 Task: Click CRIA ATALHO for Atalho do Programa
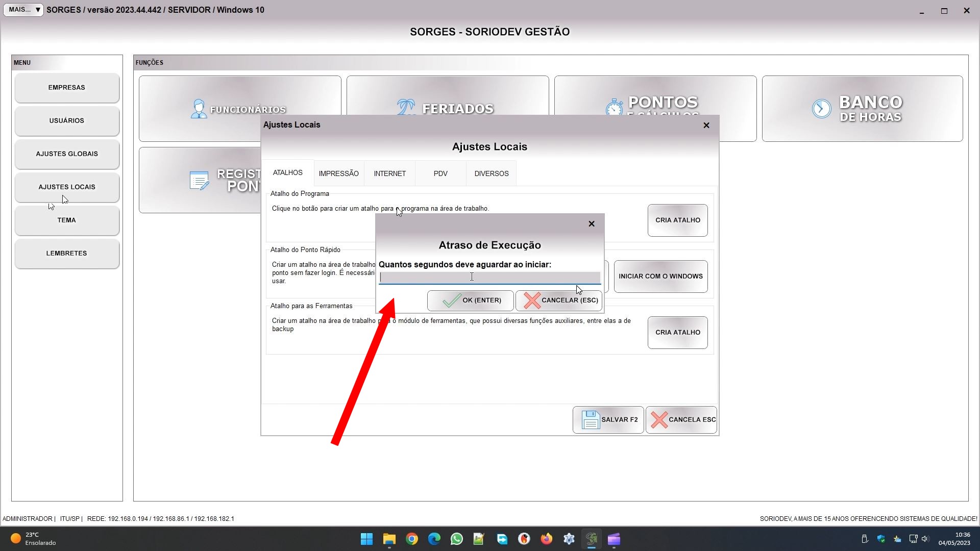coord(677,220)
